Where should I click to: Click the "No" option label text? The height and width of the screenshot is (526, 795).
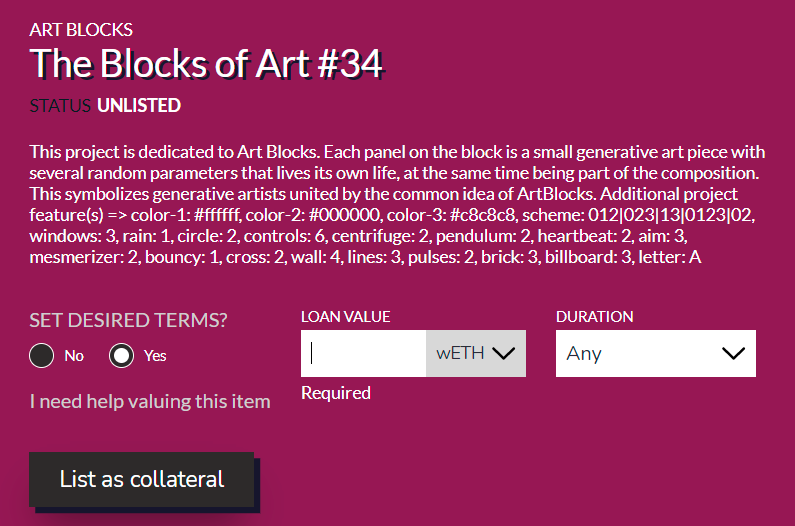[74, 356]
